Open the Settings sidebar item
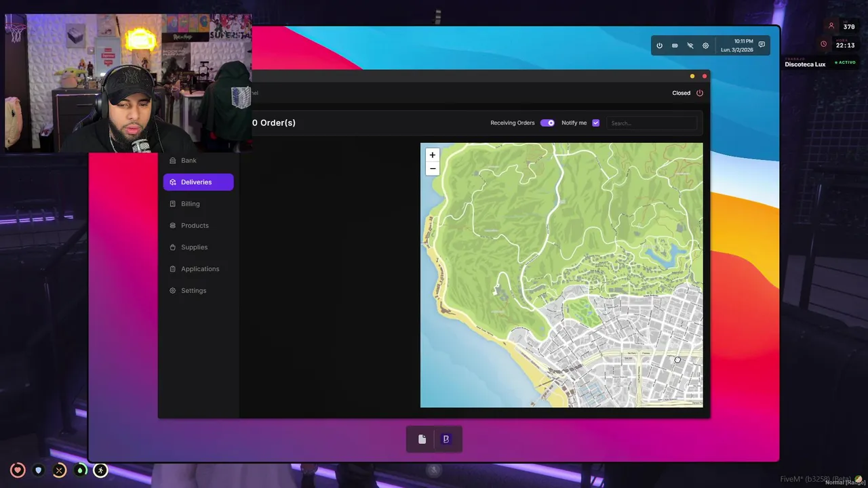 (198, 291)
